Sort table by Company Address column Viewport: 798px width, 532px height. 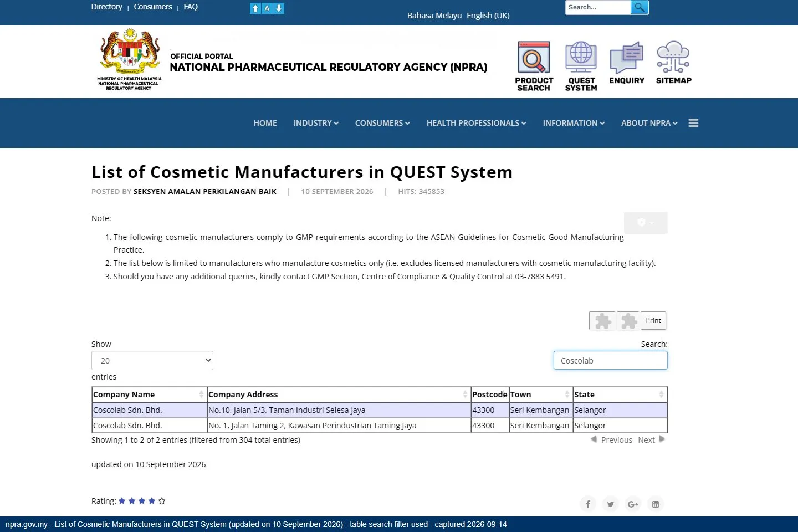(x=339, y=395)
